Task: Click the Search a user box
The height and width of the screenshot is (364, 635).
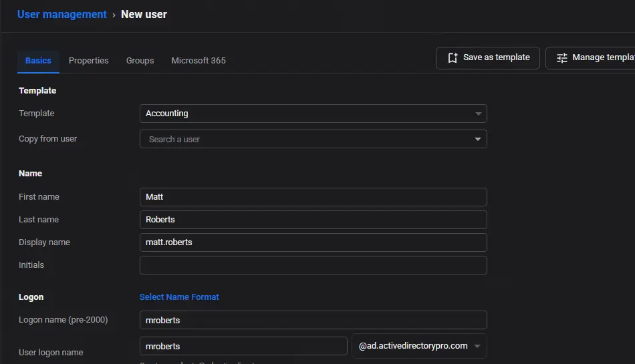Action: [x=313, y=139]
